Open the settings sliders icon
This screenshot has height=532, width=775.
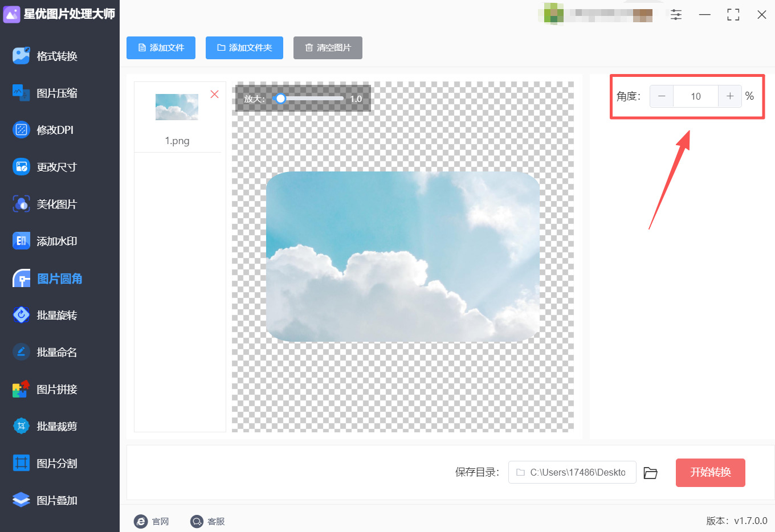pos(676,15)
